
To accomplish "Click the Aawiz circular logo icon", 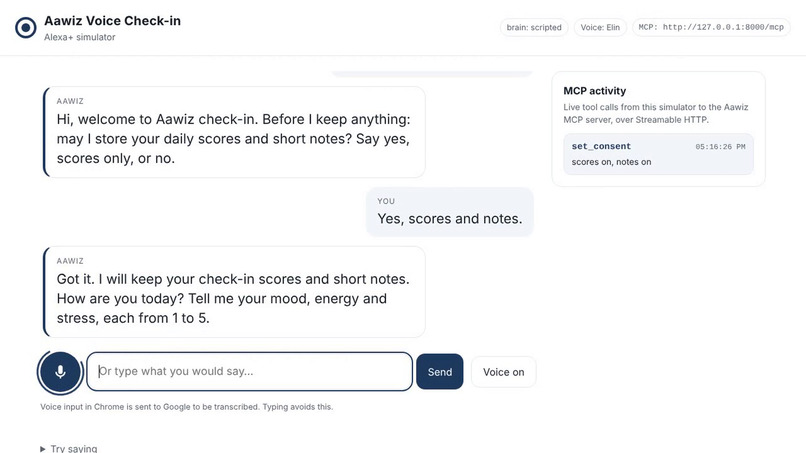I will click(x=26, y=28).
